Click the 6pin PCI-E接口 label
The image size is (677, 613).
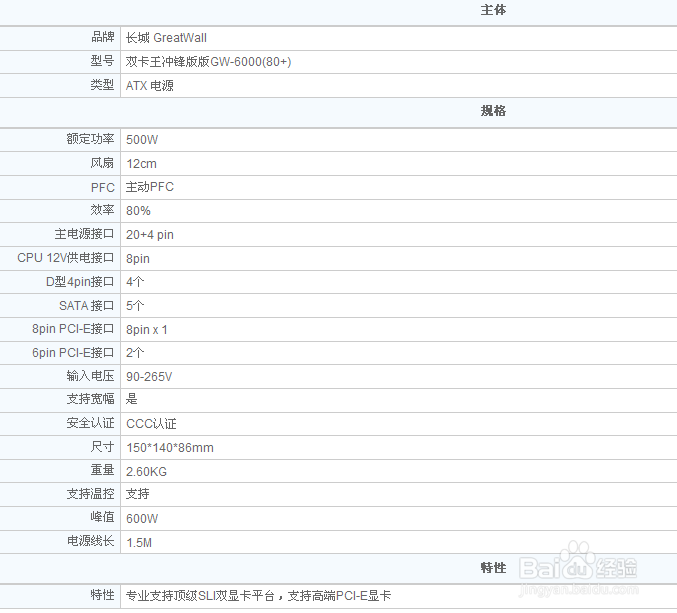coord(73,353)
